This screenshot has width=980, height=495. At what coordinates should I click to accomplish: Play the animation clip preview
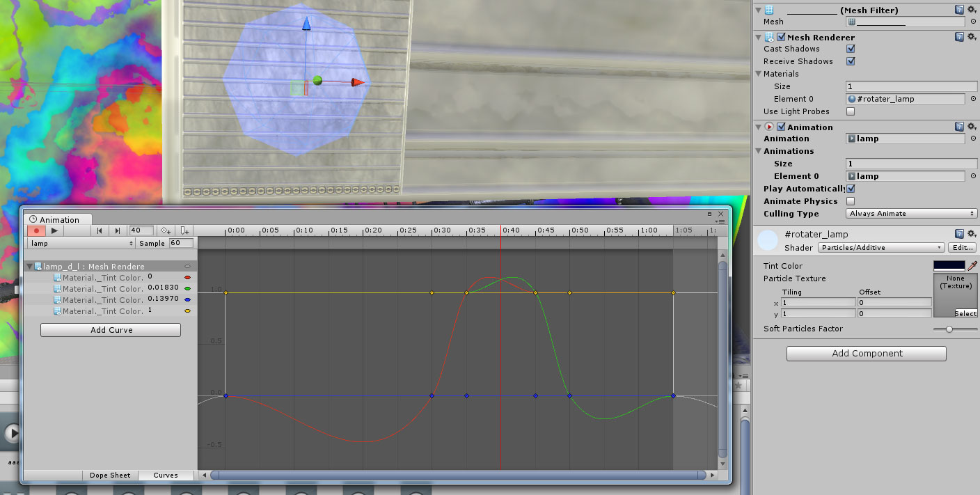coord(54,230)
